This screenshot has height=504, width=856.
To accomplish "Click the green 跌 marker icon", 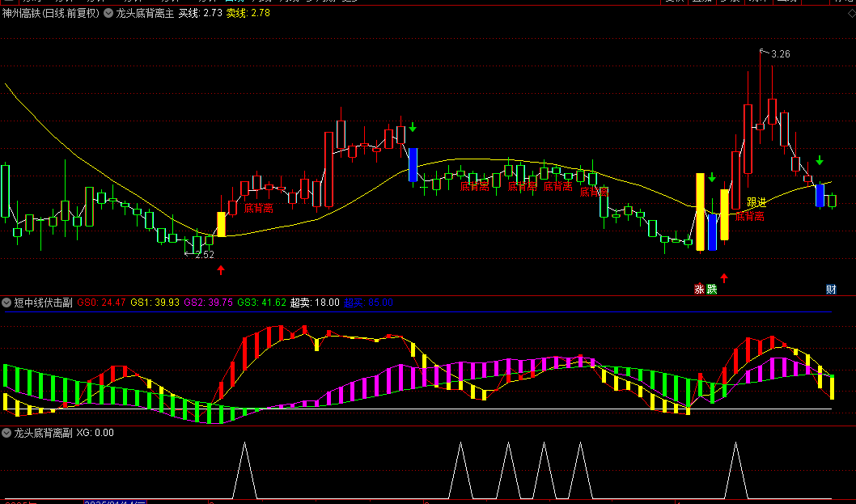I will tap(711, 289).
